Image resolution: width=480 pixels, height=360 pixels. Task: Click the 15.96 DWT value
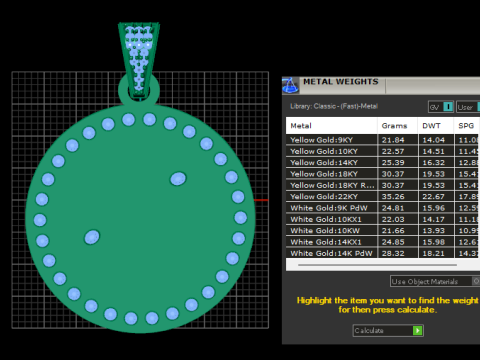point(434,208)
